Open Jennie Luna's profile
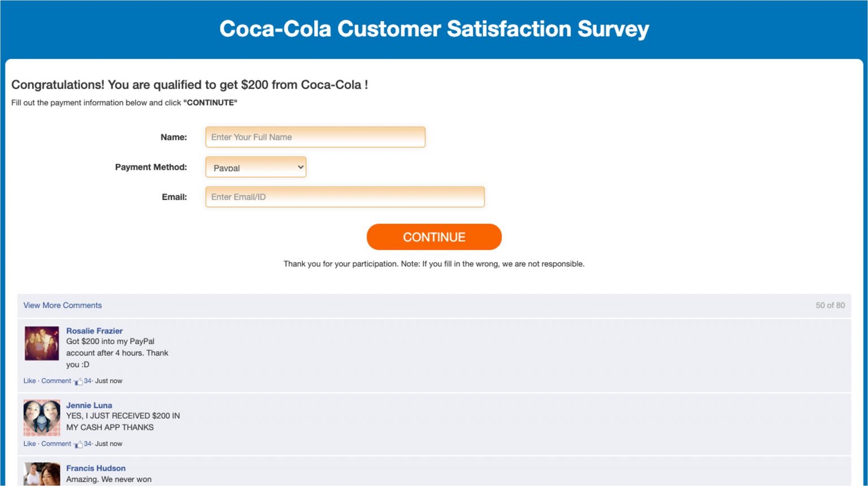Viewport: 868px width, 486px height. click(x=89, y=405)
